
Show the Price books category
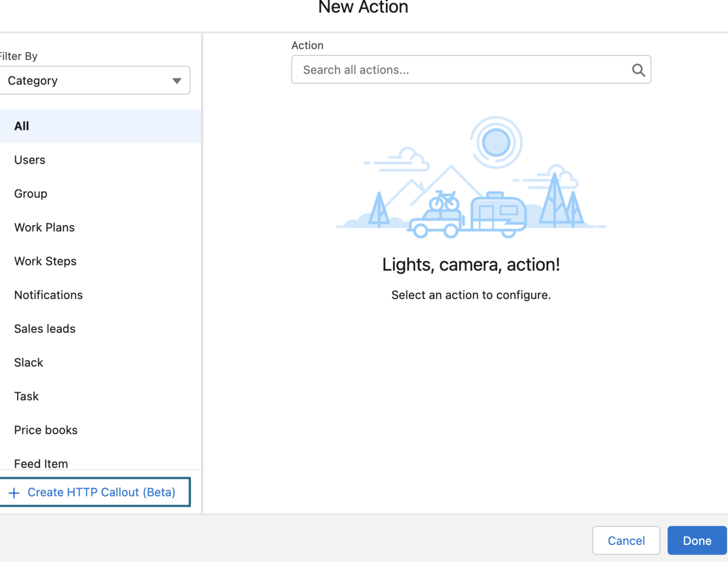[100, 430]
